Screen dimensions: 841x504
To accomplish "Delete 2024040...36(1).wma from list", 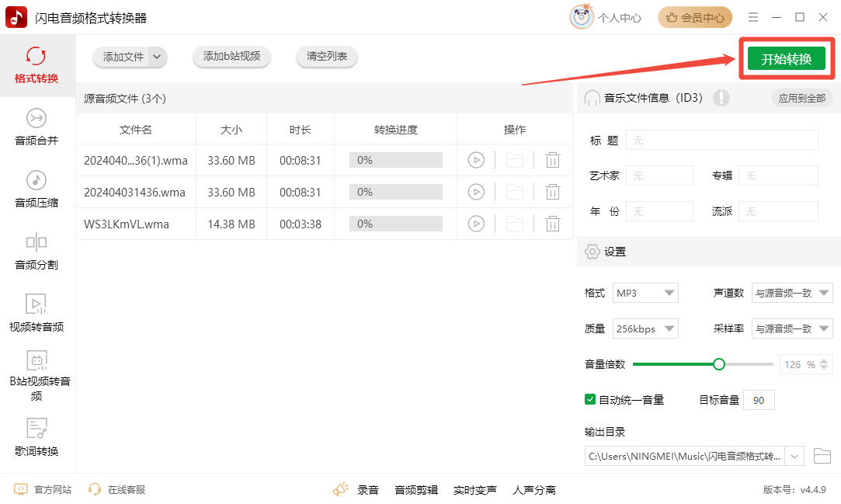I will (x=553, y=160).
